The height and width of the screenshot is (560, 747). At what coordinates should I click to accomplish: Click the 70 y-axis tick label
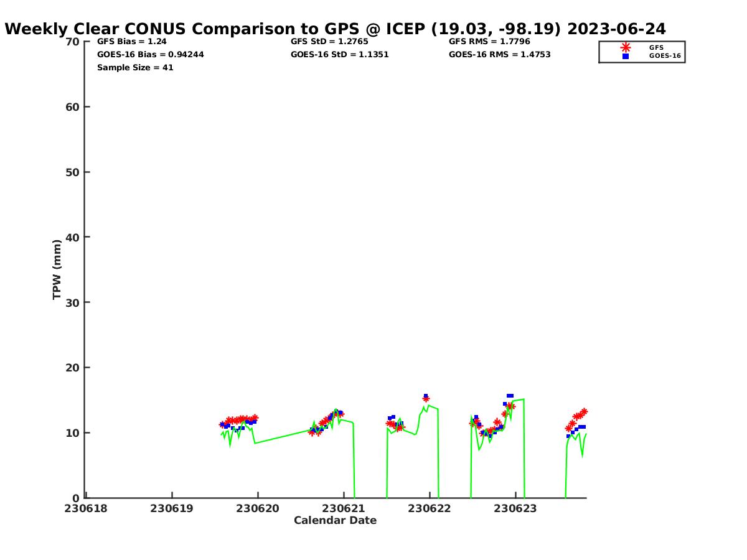[72, 42]
